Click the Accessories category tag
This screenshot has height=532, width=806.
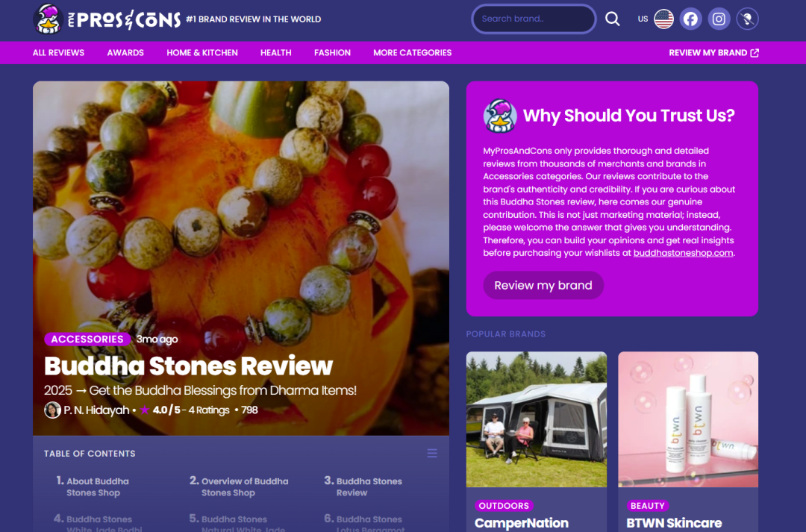(87, 339)
